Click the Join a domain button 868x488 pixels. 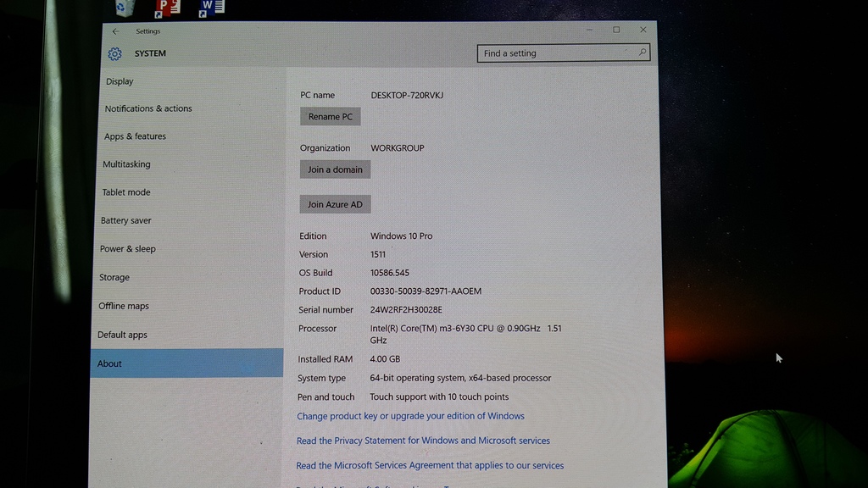coord(335,169)
